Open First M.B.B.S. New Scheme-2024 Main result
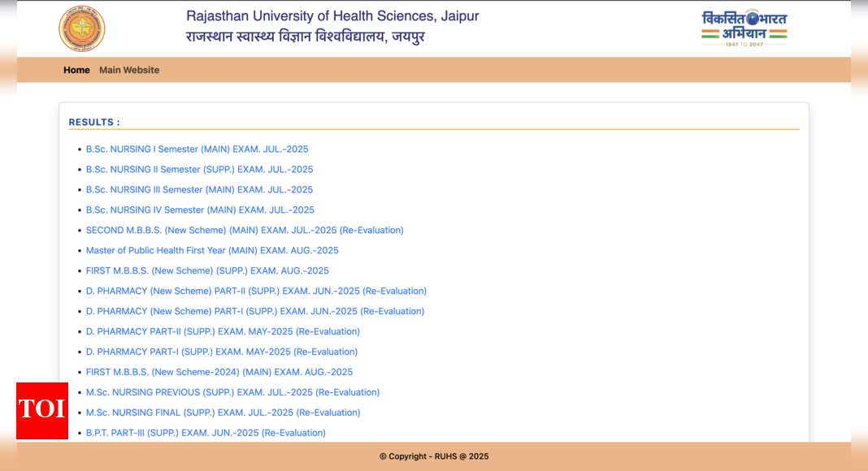 click(219, 373)
